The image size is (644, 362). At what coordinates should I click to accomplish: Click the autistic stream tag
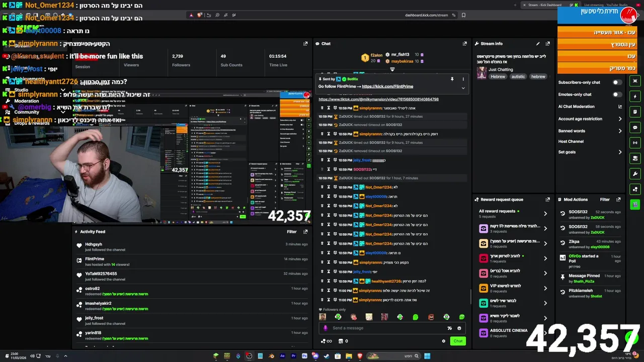[518, 76]
